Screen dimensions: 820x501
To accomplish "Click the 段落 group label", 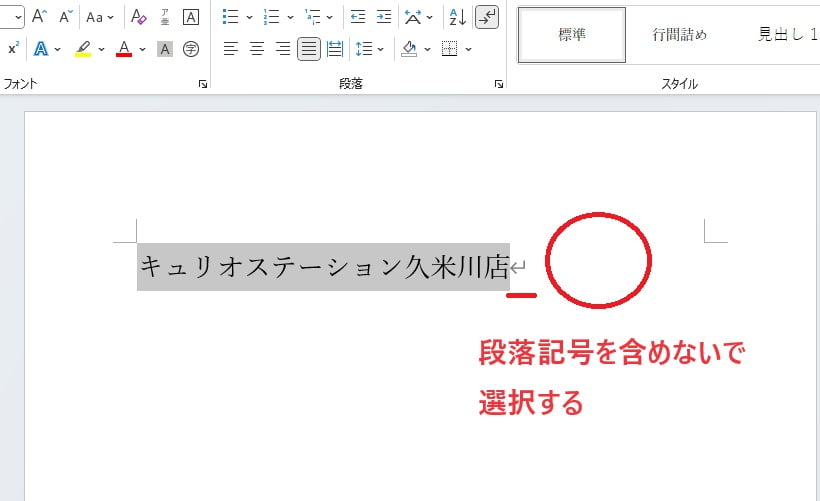I will [x=350, y=84].
